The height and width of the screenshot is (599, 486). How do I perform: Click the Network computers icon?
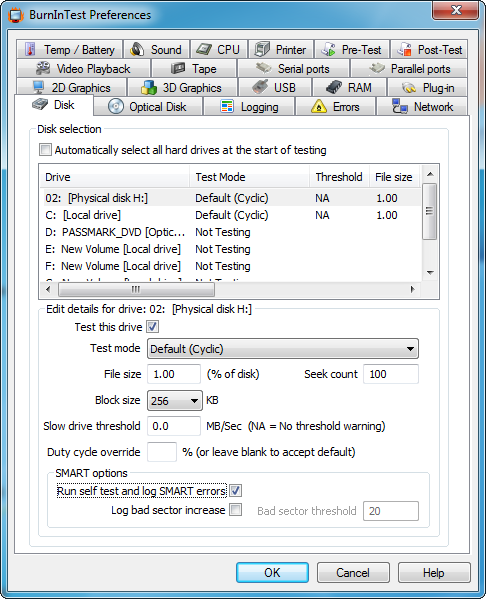pyautogui.click(x=400, y=106)
